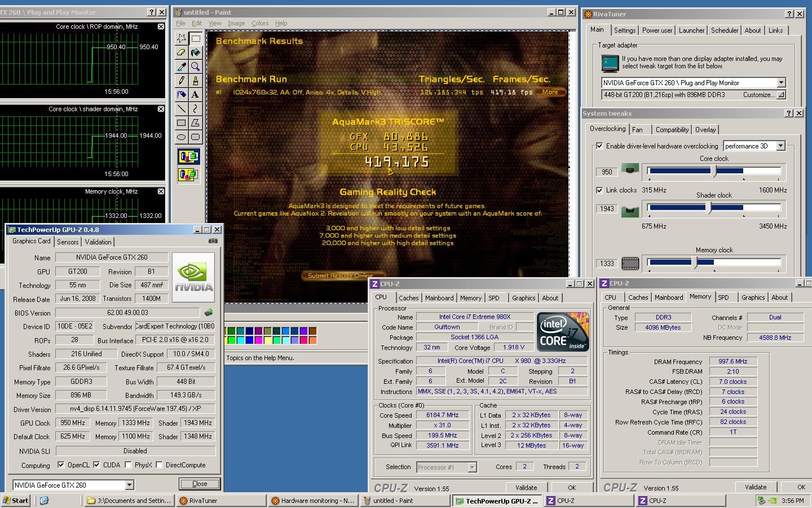Toggle the CUDA checkbox in GPU-Z
The image size is (812, 508).
pos(96,465)
